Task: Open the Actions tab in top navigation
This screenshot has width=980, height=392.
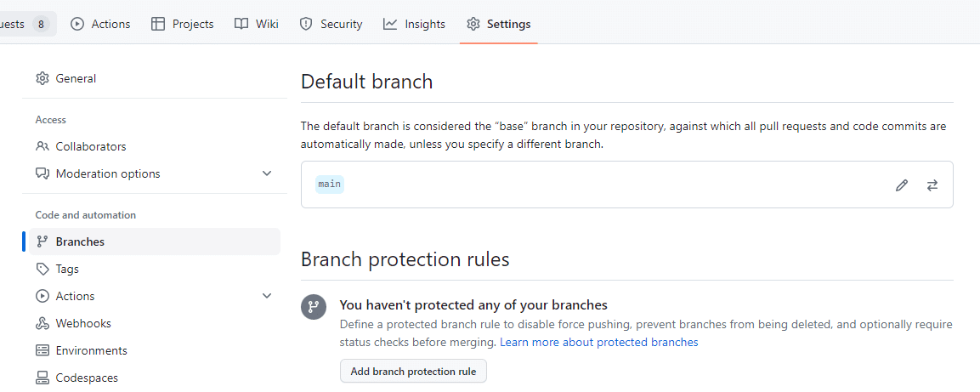Action: [100, 24]
